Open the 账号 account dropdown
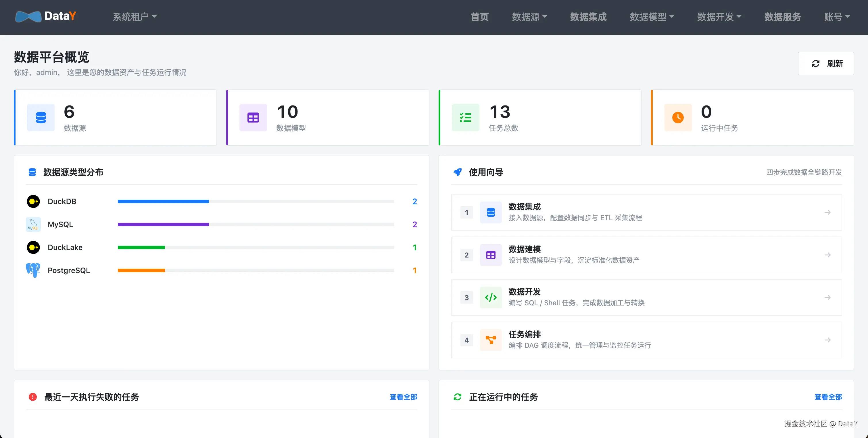 pos(837,16)
